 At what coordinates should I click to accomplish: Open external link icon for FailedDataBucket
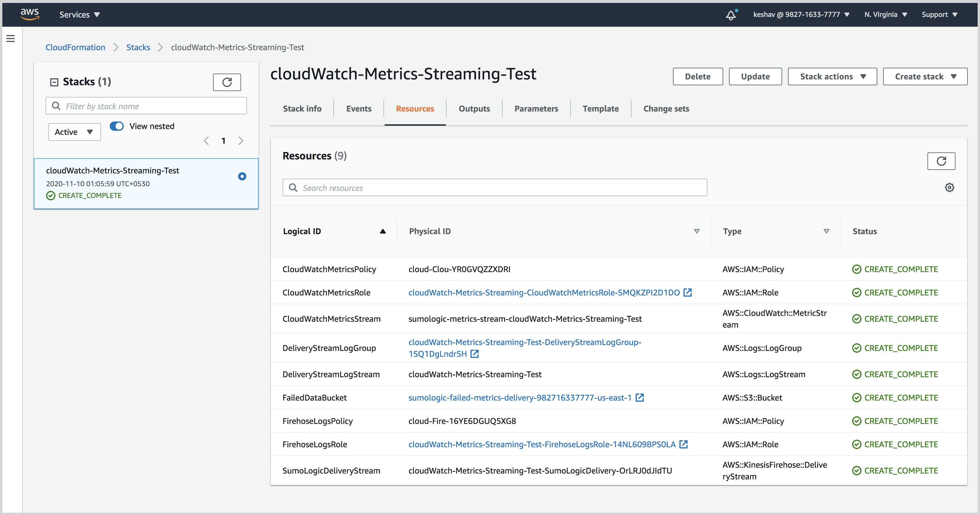tap(640, 398)
